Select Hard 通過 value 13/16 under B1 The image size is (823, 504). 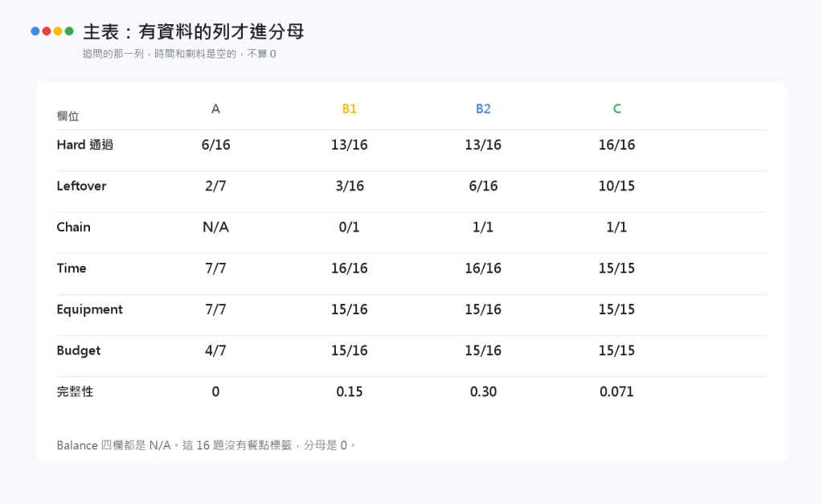[x=350, y=145]
